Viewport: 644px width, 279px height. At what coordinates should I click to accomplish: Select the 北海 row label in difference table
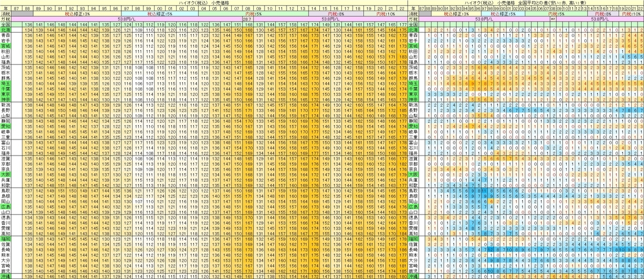[413, 30]
